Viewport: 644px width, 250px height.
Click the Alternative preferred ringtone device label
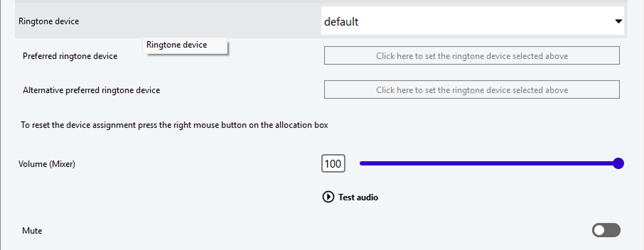click(91, 90)
